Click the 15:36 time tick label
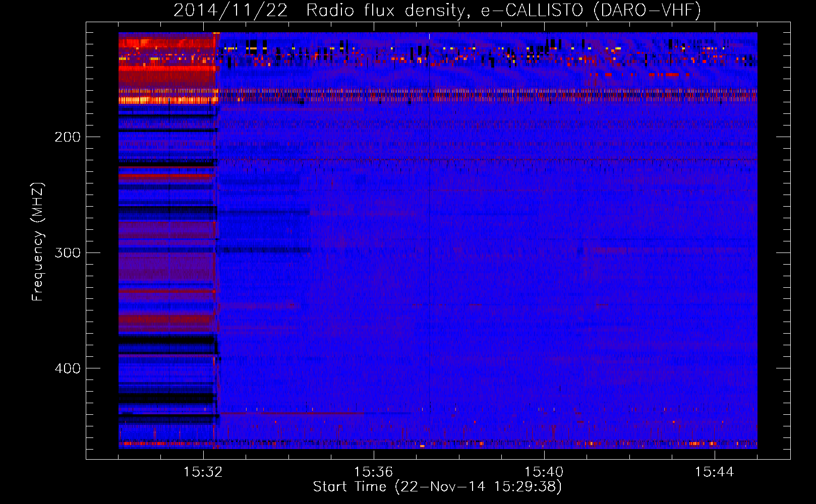816x504 pixels. pyautogui.click(x=373, y=472)
